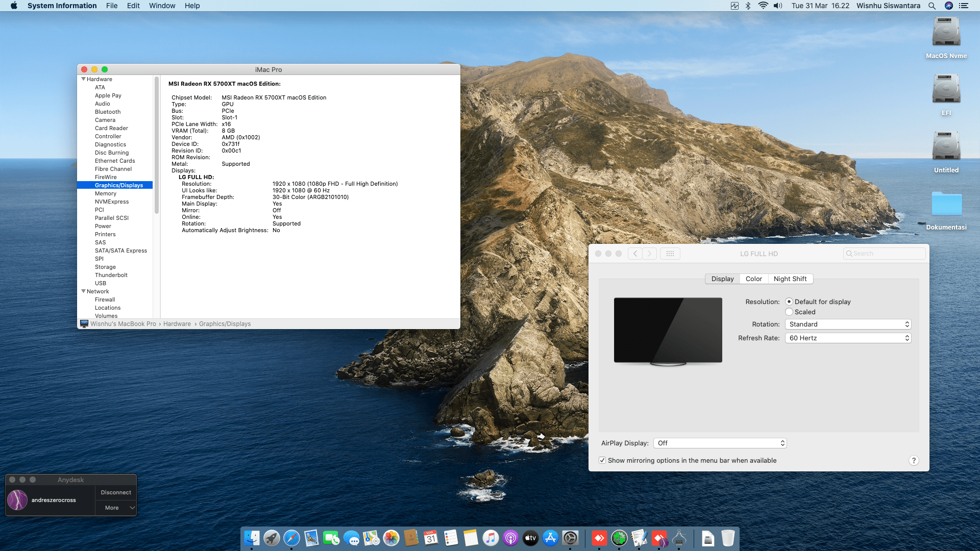Screen dimensions: 980x551
Task: Open the Edit menu
Action: click(133, 6)
